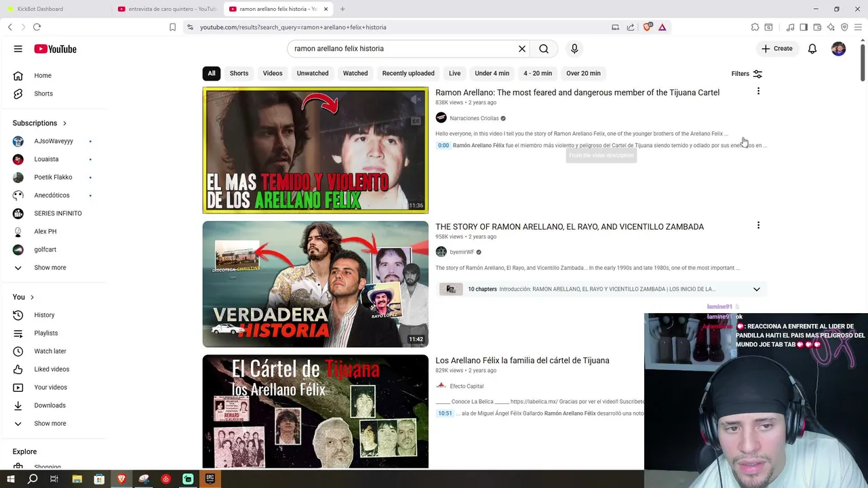Share this page from the address bar
868x488 pixels.
631,27
